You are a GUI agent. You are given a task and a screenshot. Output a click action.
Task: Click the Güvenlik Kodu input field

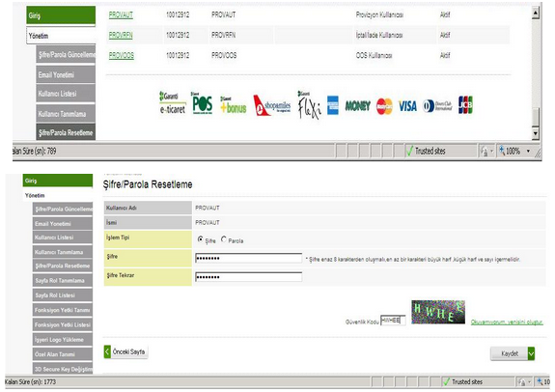click(393, 321)
